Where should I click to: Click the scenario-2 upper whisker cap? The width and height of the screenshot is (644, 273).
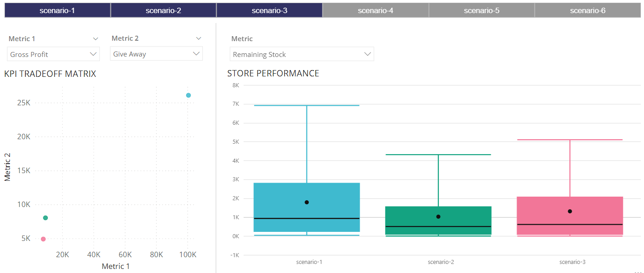438,155
